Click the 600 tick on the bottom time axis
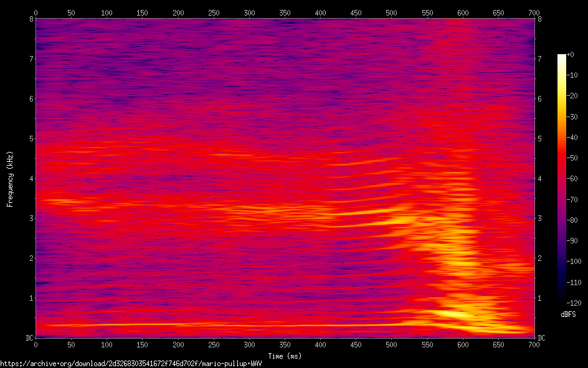Image resolution: width=588 pixels, height=368 pixels. (x=463, y=344)
